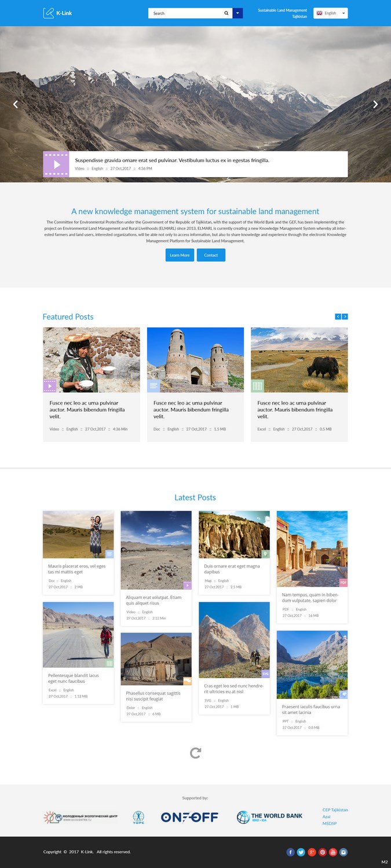Open thumbnail of the mountain lake post

pyautogui.click(x=312, y=664)
